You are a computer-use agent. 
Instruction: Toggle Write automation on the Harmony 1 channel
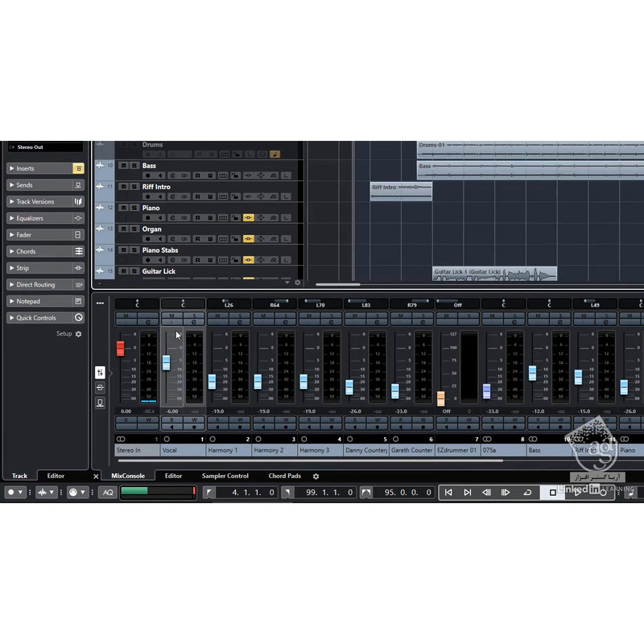[240, 420]
